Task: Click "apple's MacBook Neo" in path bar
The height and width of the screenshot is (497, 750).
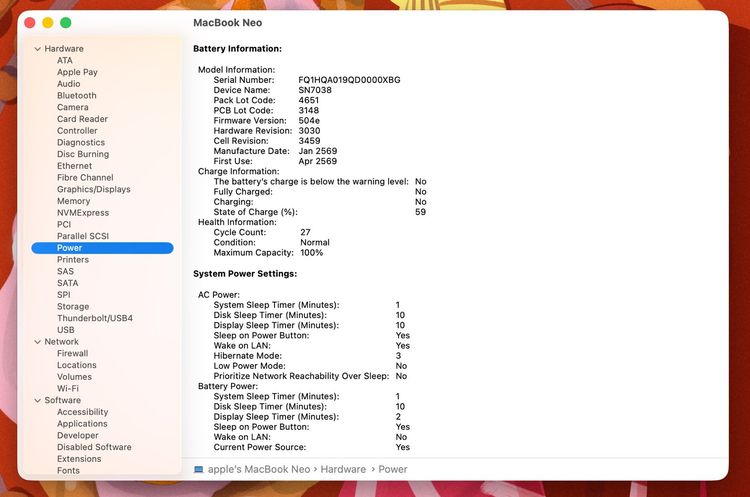Action: [x=259, y=470]
